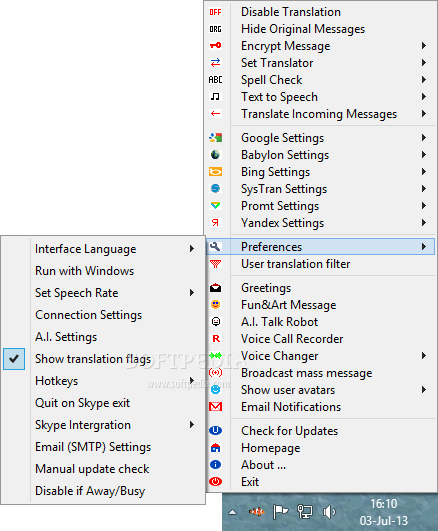Click the orange Bing Settings icon
Image resolution: width=438 pixels, height=531 pixels.
[x=215, y=172]
